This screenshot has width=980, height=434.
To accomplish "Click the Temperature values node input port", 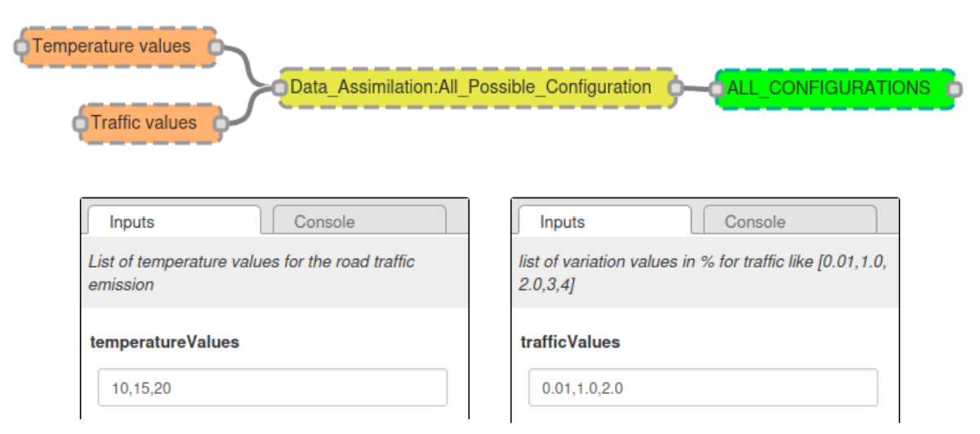I will (21, 46).
